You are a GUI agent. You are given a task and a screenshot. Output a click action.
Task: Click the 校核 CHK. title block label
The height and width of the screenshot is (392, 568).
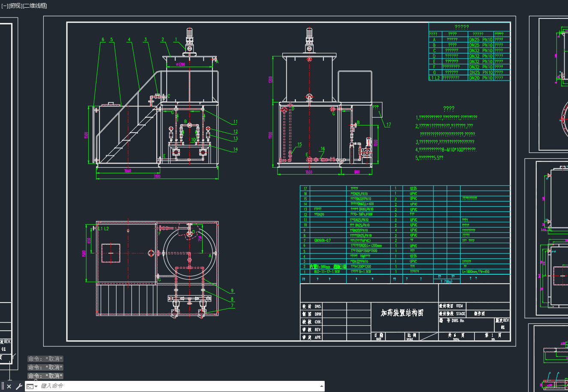[x=312, y=322]
